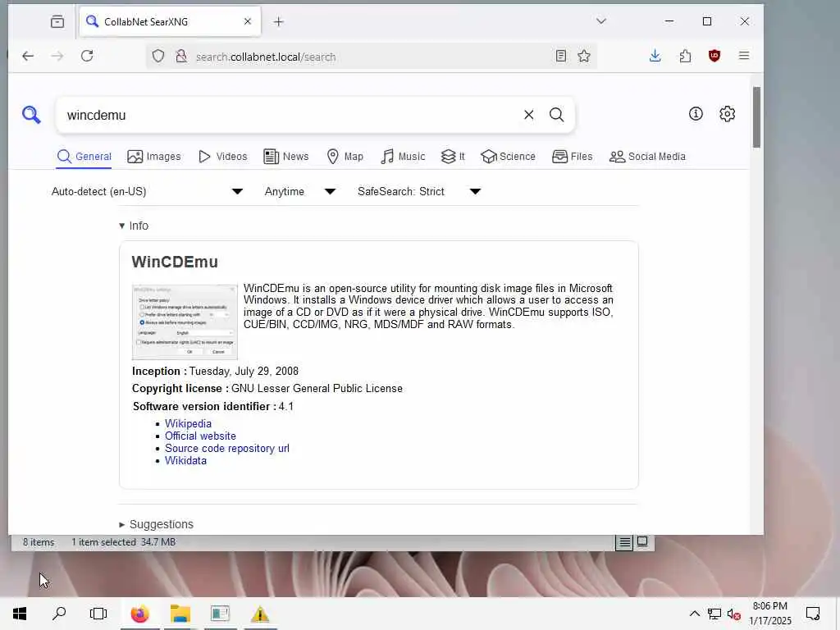Open the Anytime time range dropdown
Screen dimensions: 840x630
point(300,191)
